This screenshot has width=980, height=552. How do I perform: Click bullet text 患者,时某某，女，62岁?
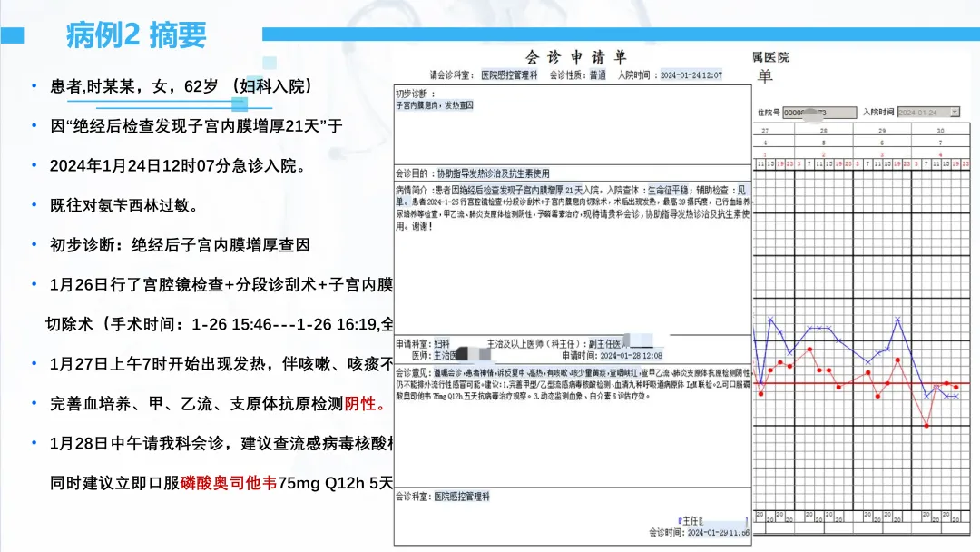tap(133, 86)
